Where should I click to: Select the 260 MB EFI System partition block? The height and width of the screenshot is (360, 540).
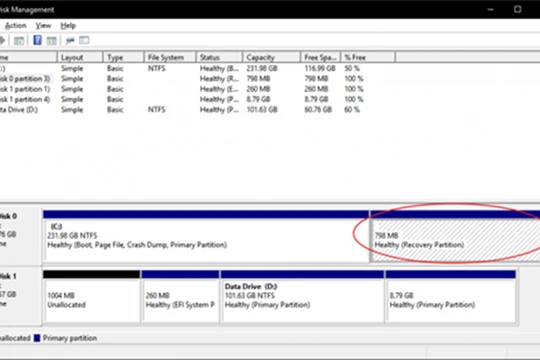click(180, 297)
